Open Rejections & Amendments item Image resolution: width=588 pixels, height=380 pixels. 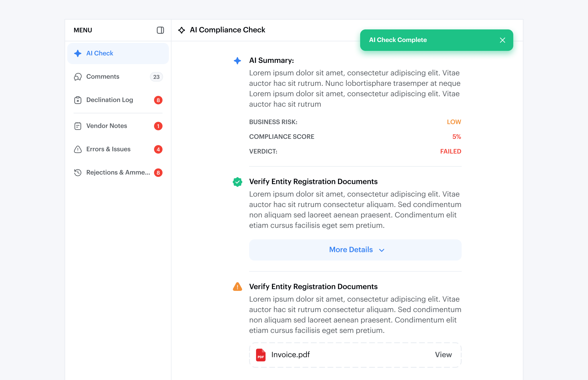[x=118, y=173]
